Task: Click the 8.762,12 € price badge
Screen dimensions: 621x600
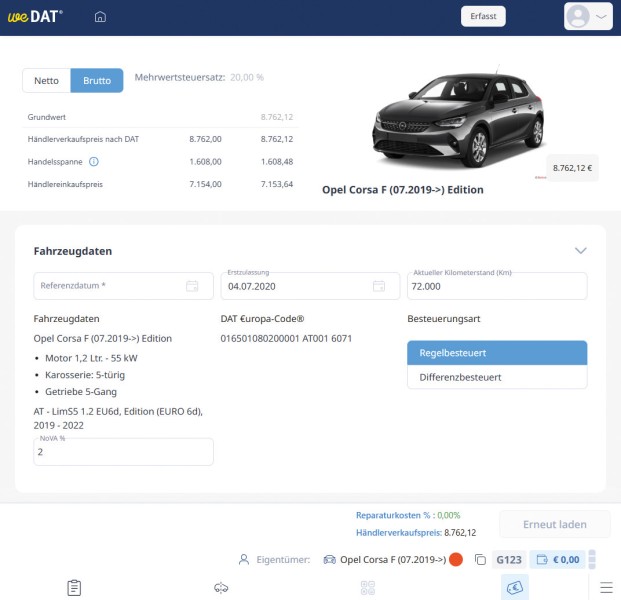Action: tap(572, 168)
